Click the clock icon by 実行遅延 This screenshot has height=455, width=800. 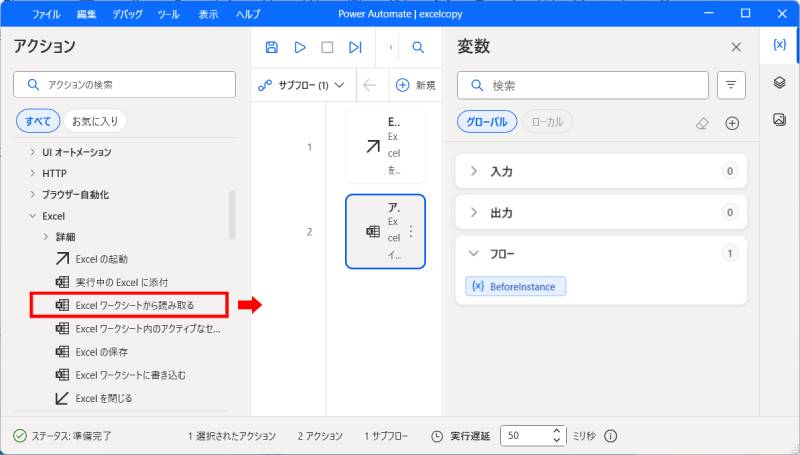click(x=437, y=436)
